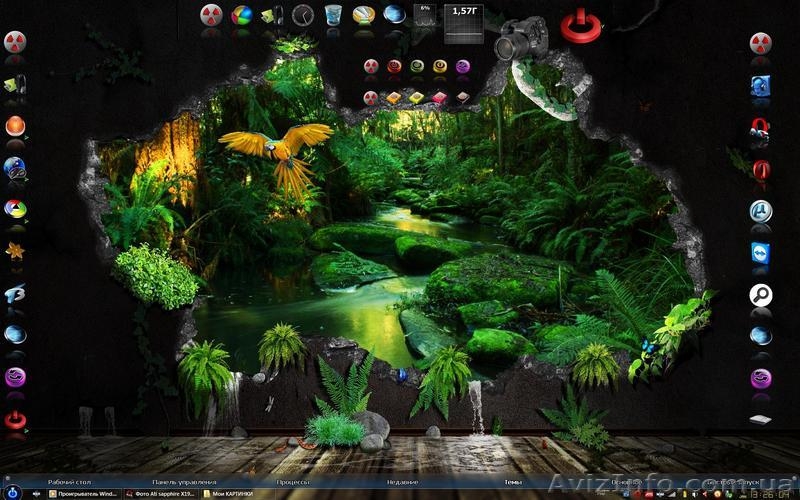
Task: Open the Opera browser icon on right dock
Action: (761, 170)
